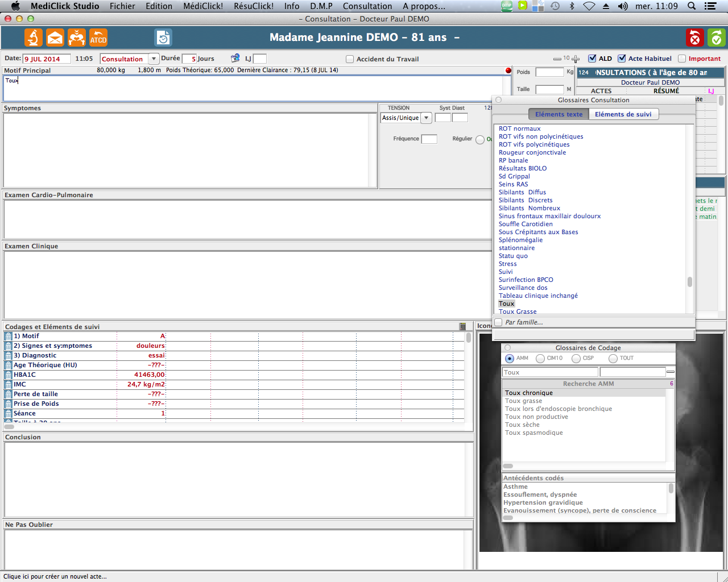Choose 'Sibilants Diffus' from the glossary list
The width and height of the screenshot is (728, 582).
522,192
